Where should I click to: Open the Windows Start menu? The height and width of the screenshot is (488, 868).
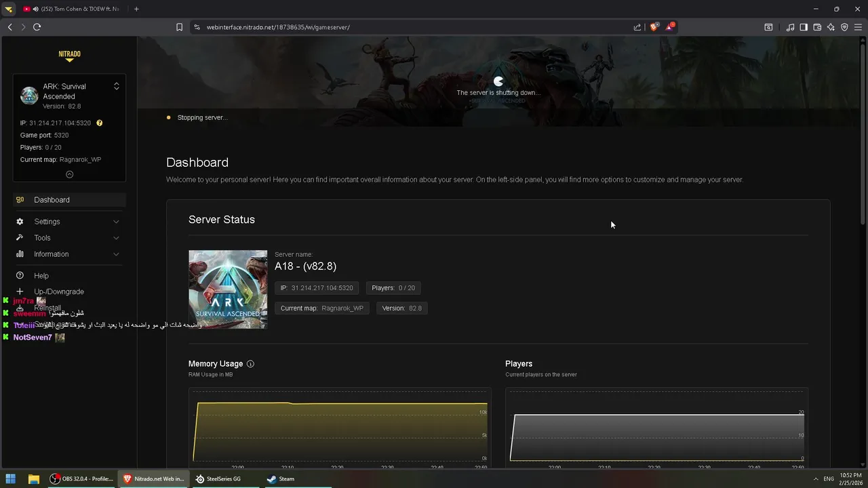tap(12, 479)
